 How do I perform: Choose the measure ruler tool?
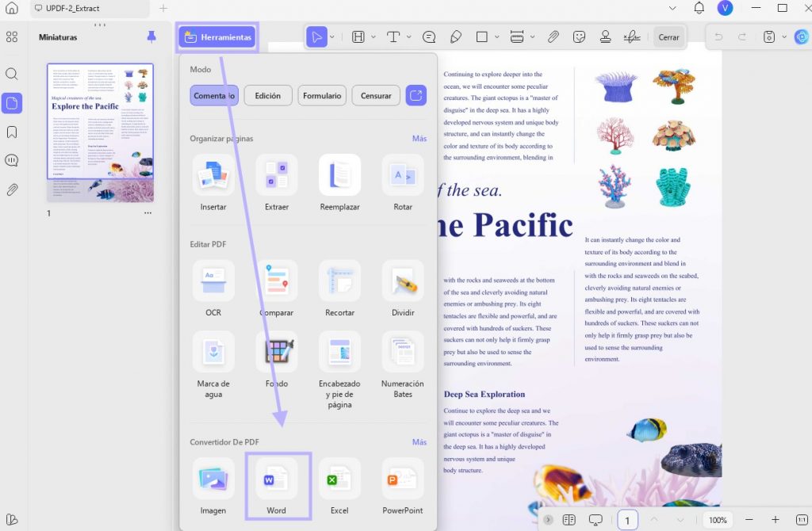coord(517,37)
